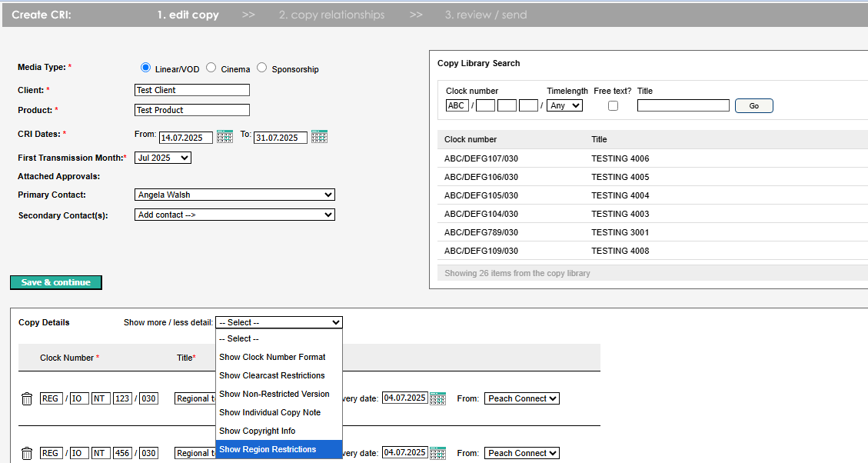Click the TESTING 4004 title
The width and height of the screenshot is (868, 463).
pos(620,195)
